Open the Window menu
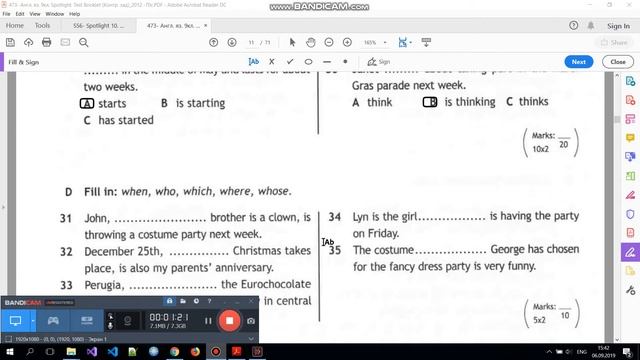The image size is (640, 360). pos(55,13)
